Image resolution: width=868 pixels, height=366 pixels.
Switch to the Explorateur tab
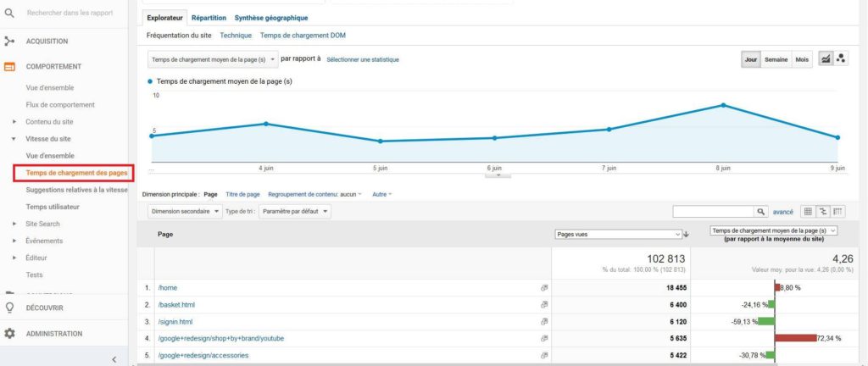(164, 18)
